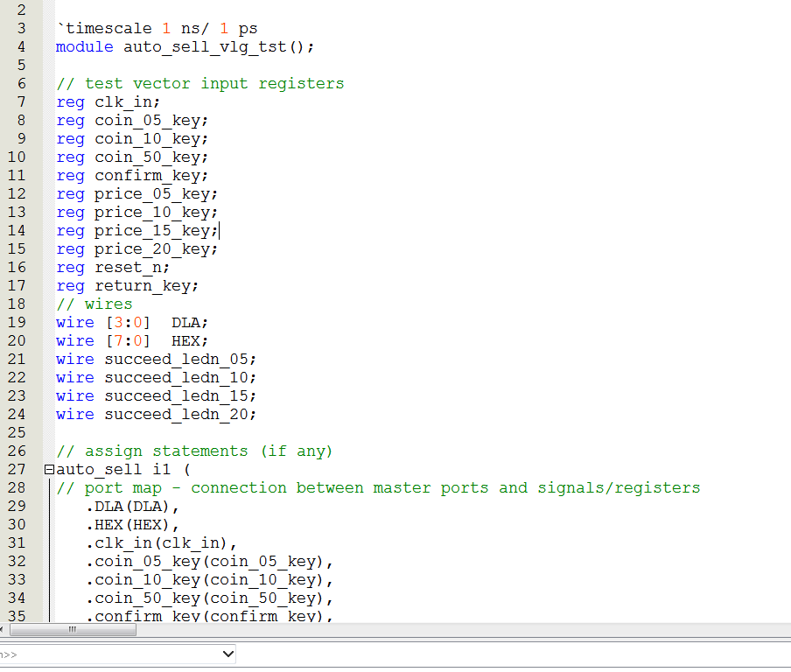
Task: Click '.coin_50_key(coin_50_key),' port connection
Action: click(209, 598)
